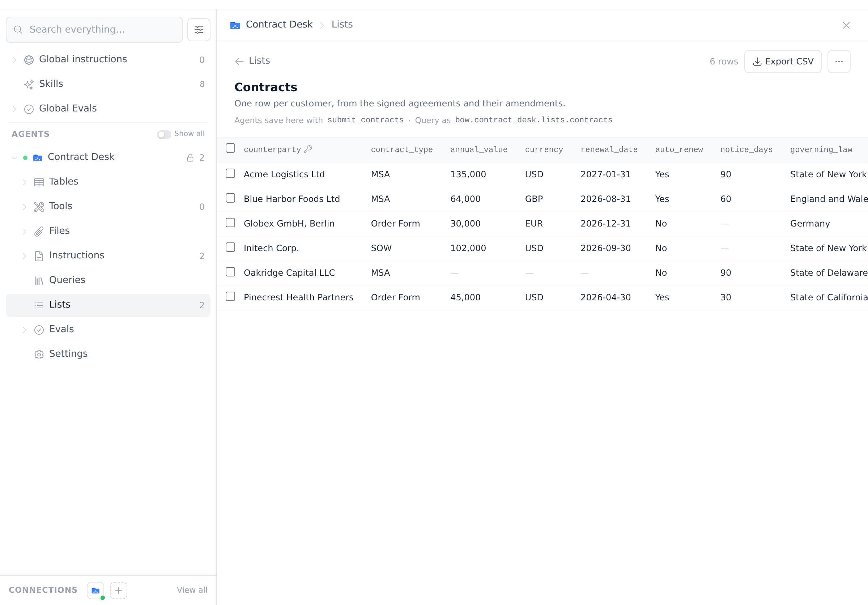
Task: Click the 102,000 annual value cell
Action: (468, 248)
